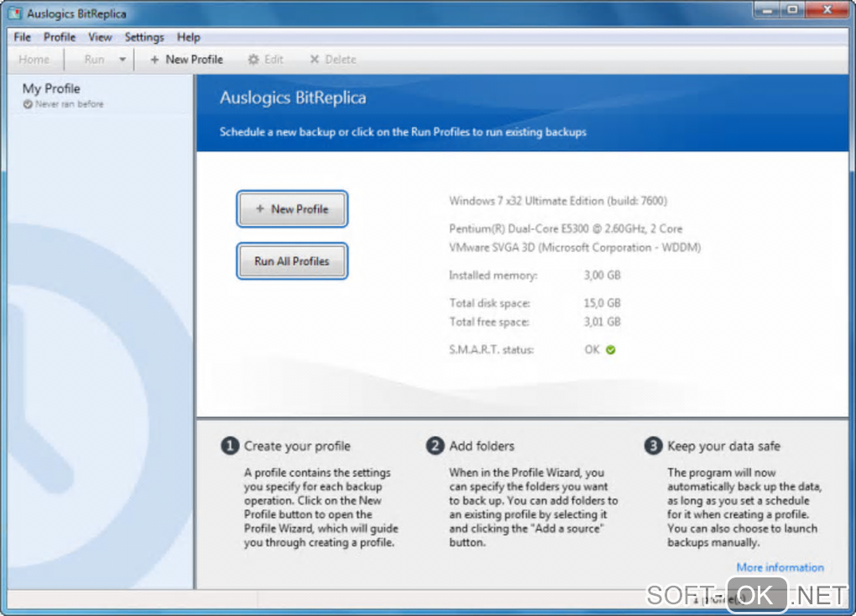Open the More information link
This screenshot has height=616, width=856.
[780, 567]
